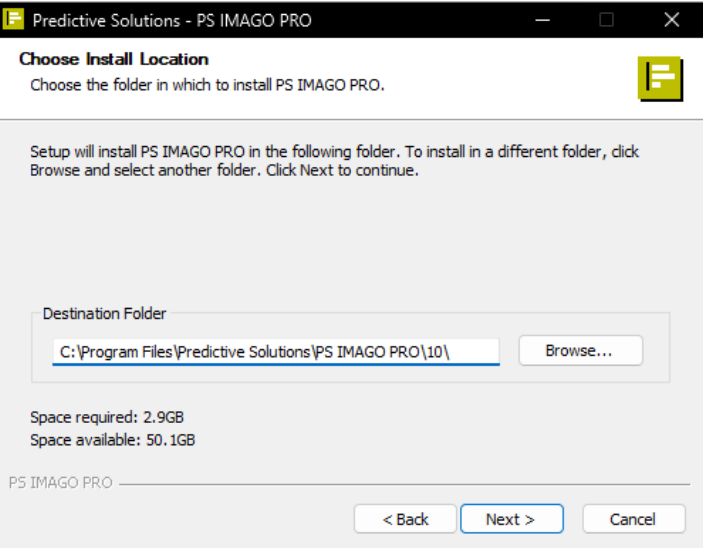The width and height of the screenshot is (703, 548).
Task: Click the 'Space available: 50.1GB' text
Action: 113,440
